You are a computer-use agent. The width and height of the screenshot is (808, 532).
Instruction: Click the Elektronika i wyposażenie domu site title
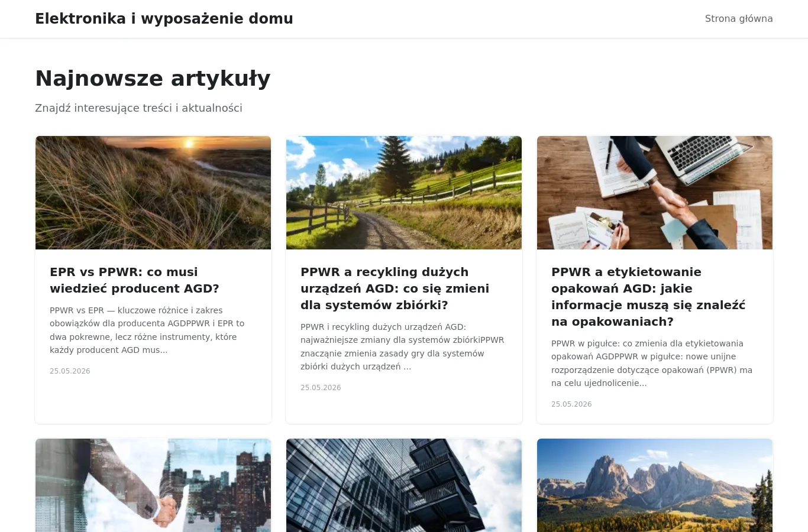pos(164,19)
